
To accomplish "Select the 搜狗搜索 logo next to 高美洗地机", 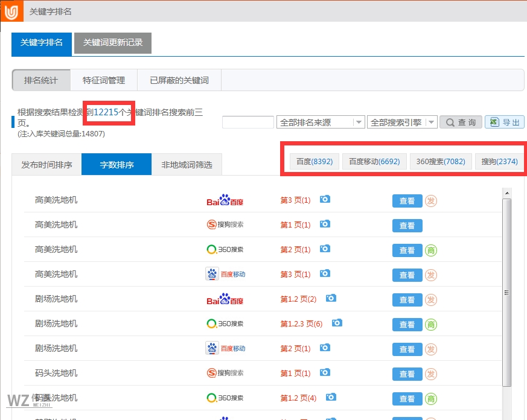I will coord(225,225).
